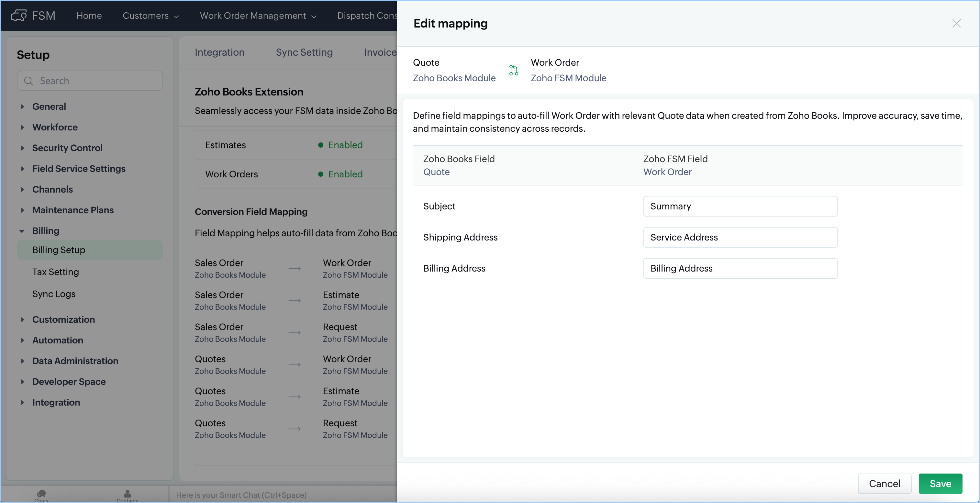Expand the General tree section

22,107
